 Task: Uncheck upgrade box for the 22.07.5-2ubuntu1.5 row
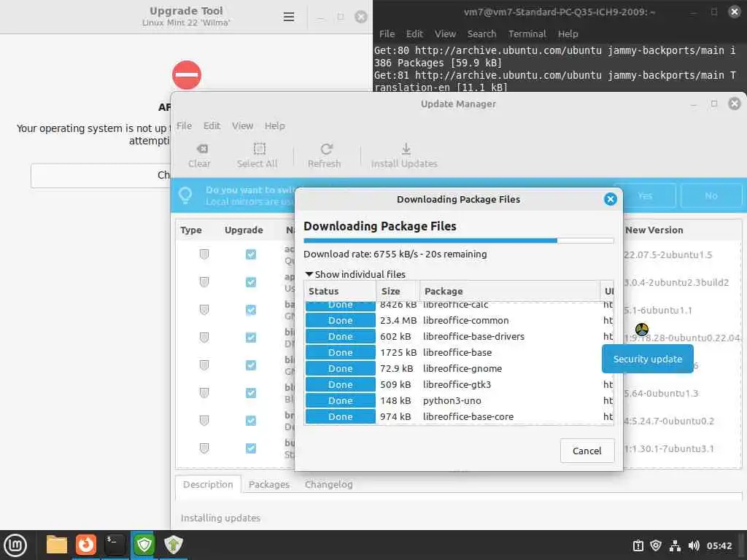pyautogui.click(x=251, y=254)
